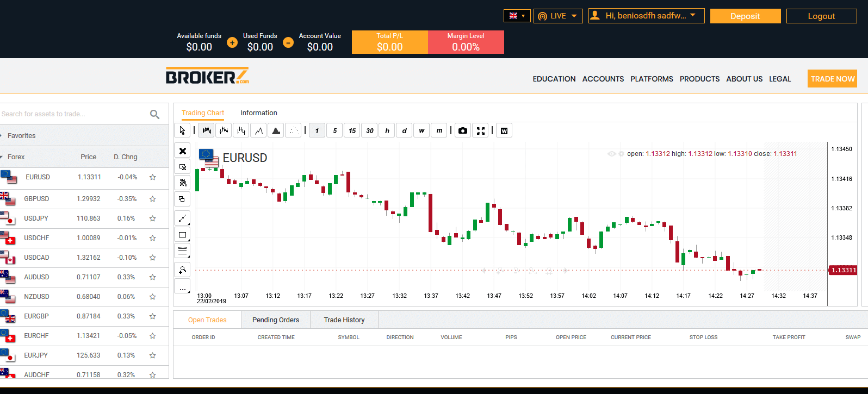
Task: Click the overlapping squares tool
Action: 183,198
